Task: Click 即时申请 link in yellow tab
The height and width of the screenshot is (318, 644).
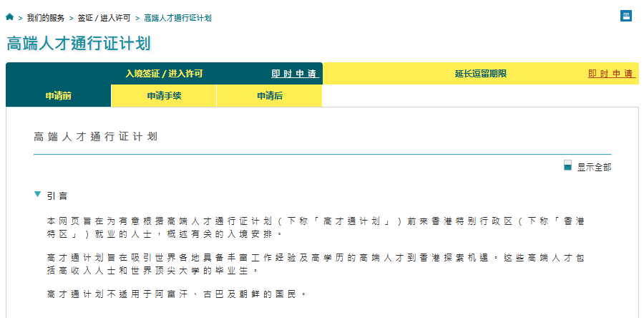Action: 612,74
